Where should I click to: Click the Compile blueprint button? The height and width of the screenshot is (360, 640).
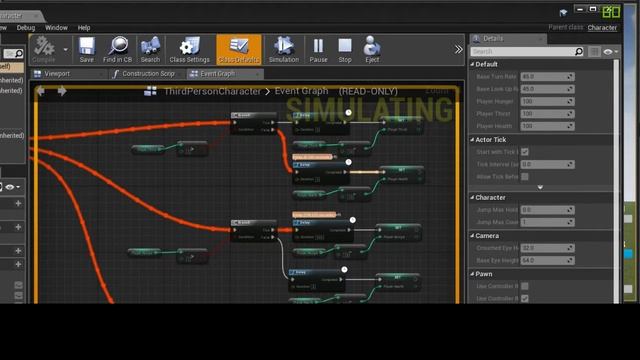click(44, 50)
